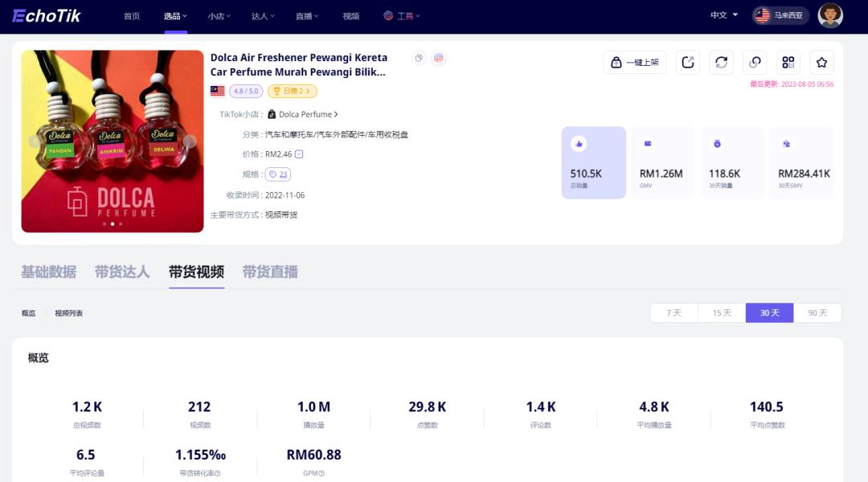The width and height of the screenshot is (868, 482).
Task: Select the 30 天 time range
Action: (769, 312)
